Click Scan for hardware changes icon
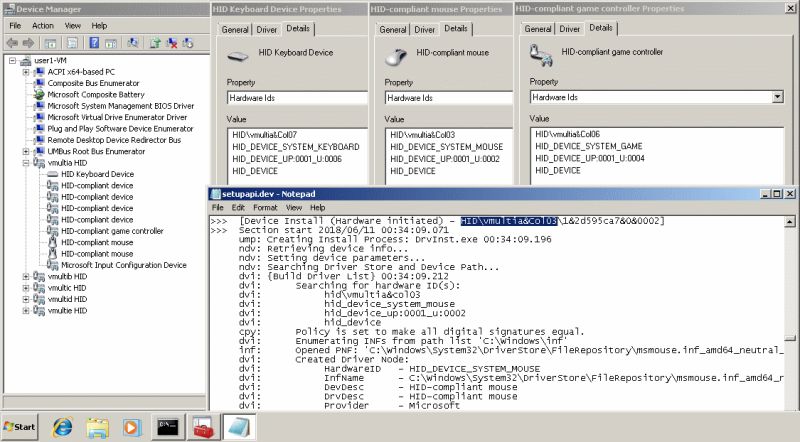Screen dimensions: 800x442 (133, 43)
